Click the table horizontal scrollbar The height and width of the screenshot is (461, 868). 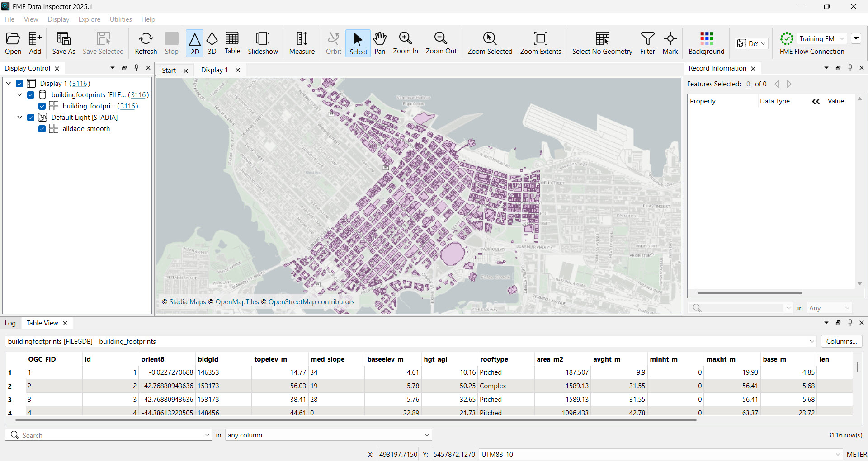[355, 420]
